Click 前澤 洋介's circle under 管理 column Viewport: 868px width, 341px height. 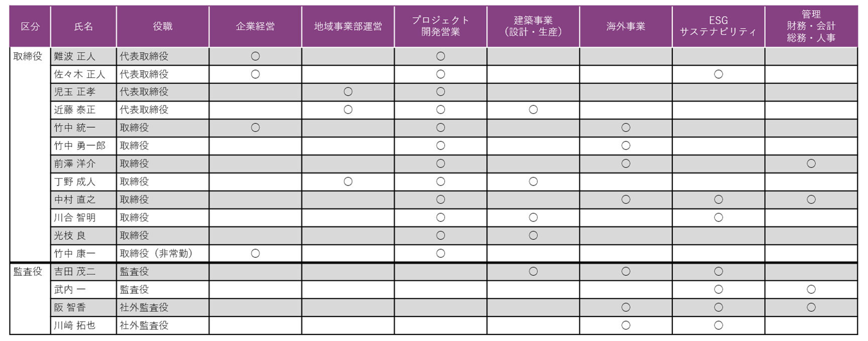(x=811, y=164)
